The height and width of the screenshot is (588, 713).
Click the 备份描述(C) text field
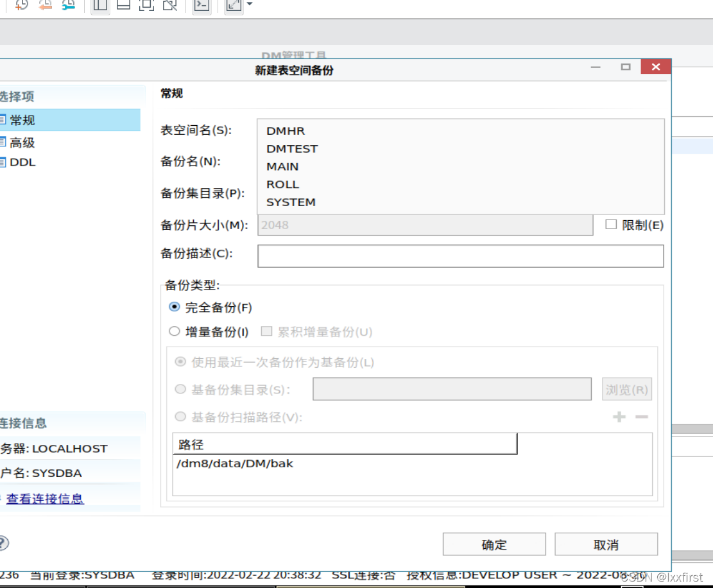pyautogui.click(x=461, y=256)
